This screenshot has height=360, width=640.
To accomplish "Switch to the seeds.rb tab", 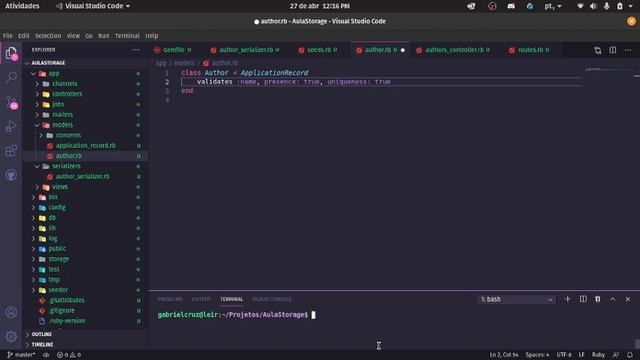I will [x=319, y=50].
